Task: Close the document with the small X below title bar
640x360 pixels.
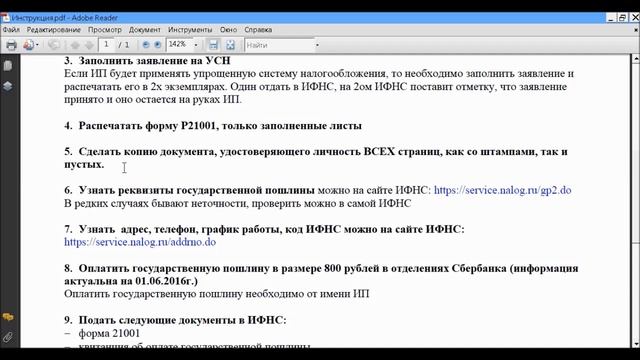Action: 636,30
